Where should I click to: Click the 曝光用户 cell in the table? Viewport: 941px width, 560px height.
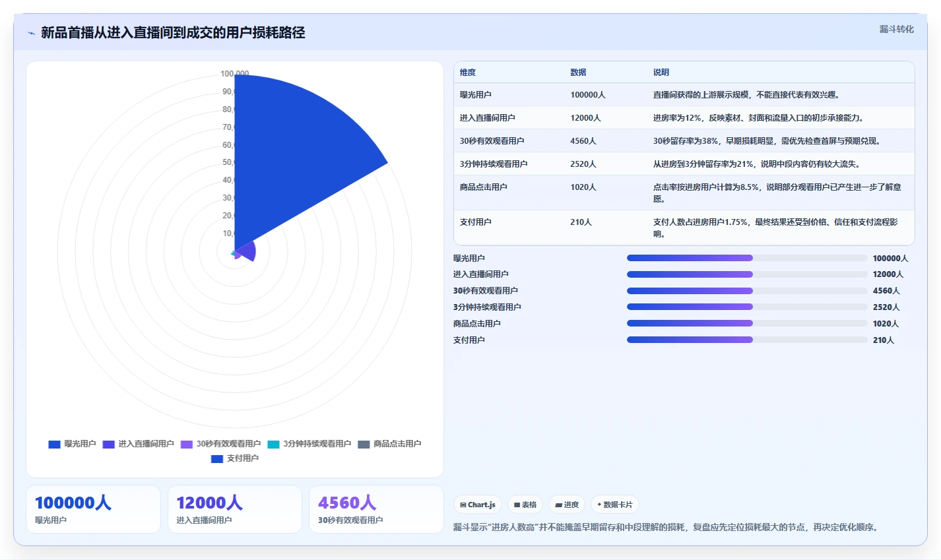[476, 95]
